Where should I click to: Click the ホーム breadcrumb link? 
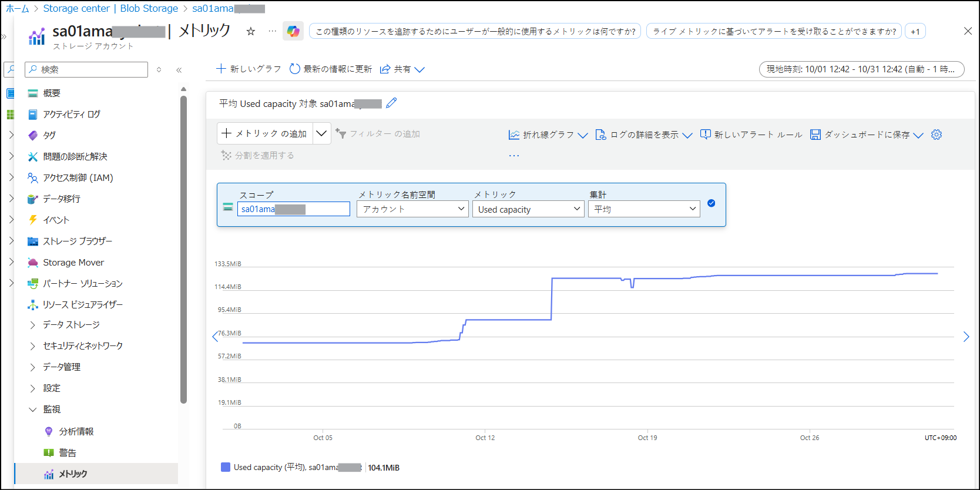click(18, 8)
